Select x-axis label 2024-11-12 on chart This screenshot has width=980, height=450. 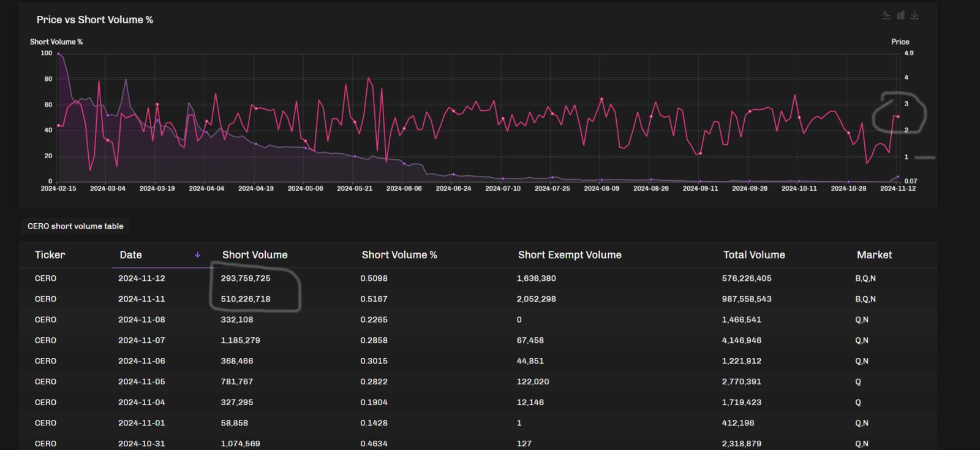tap(898, 189)
